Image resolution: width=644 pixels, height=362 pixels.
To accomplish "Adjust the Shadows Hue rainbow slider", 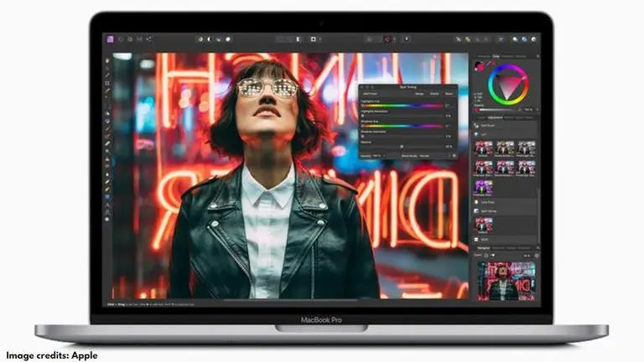I will point(402,126).
